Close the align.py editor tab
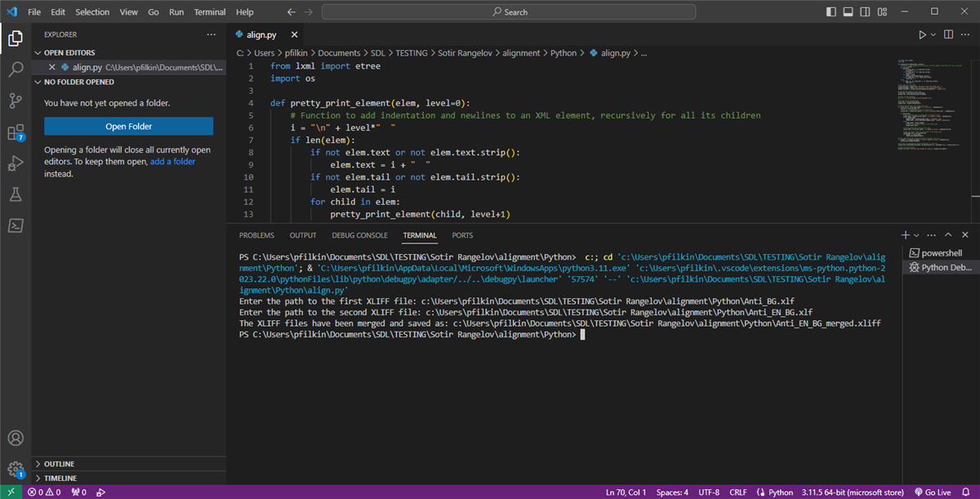Image resolution: width=980 pixels, height=499 pixels. coord(292,35)
